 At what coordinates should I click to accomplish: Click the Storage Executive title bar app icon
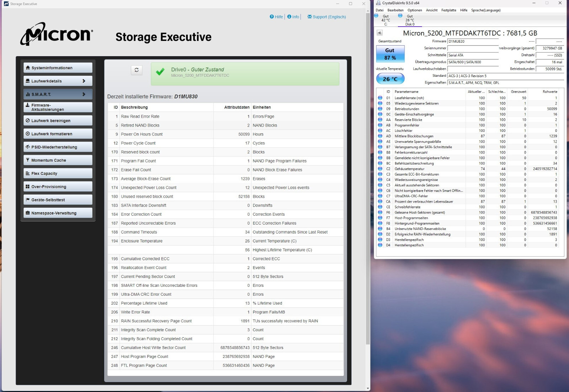coord(6,4)
